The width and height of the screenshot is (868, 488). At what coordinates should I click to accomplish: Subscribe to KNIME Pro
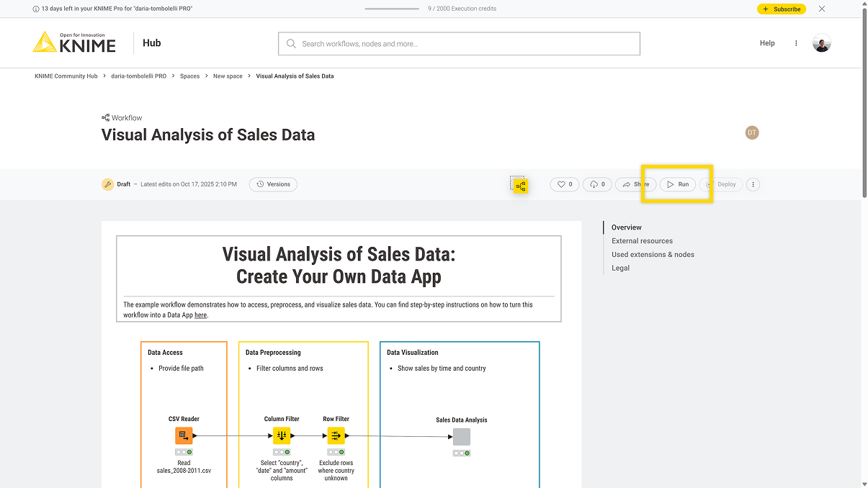(782, 9)
